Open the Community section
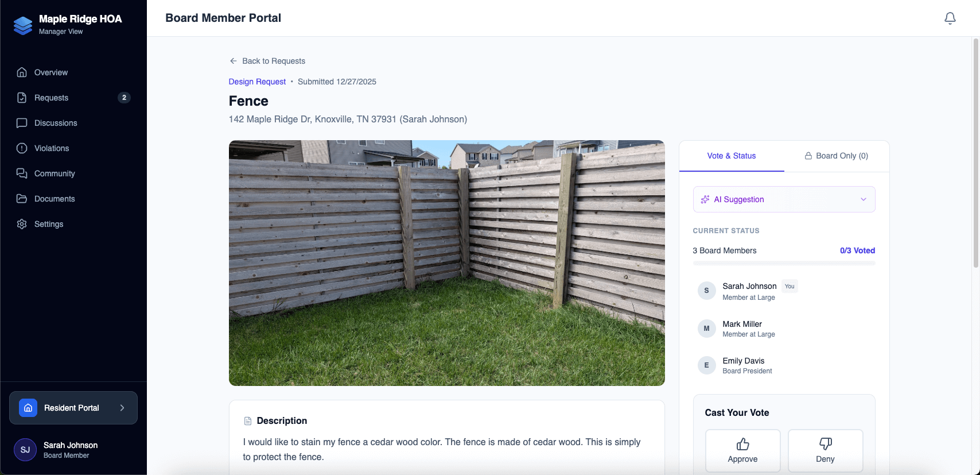Screen dimensions: 980x475 coord(73,173)
